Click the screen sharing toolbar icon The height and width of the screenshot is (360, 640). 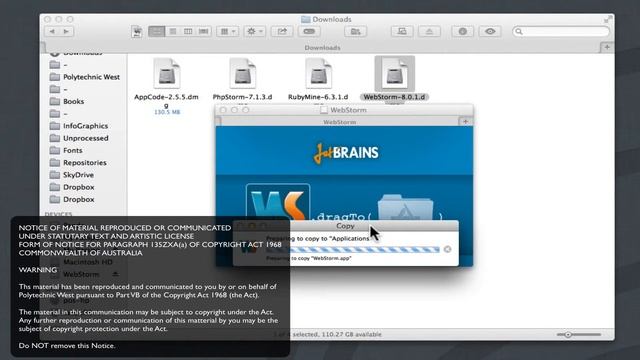(402, 31)
